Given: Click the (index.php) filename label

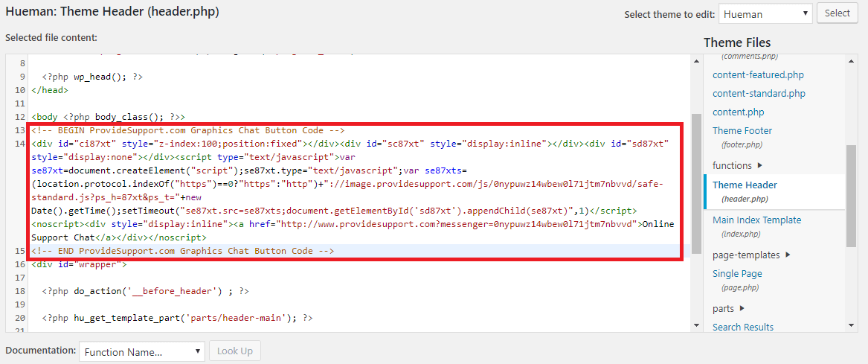Looking at the screenshot, I should (742, 234).
